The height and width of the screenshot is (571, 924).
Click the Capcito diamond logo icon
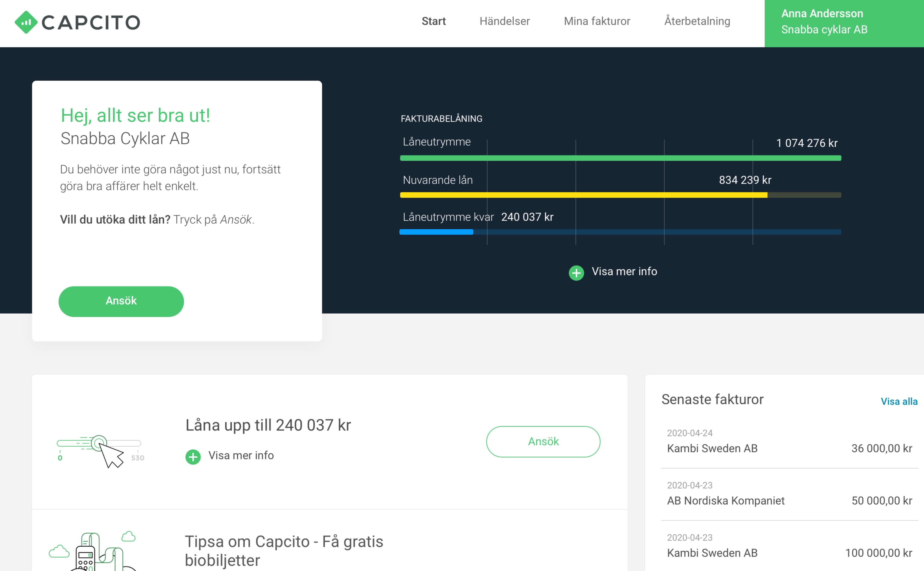[26, 22]
